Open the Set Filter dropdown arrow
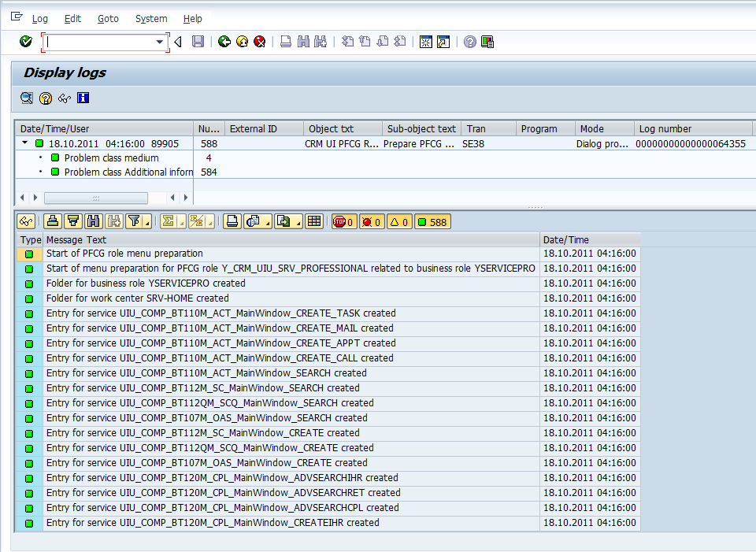Viewport: 756px width, 552px height. [147, 223]
